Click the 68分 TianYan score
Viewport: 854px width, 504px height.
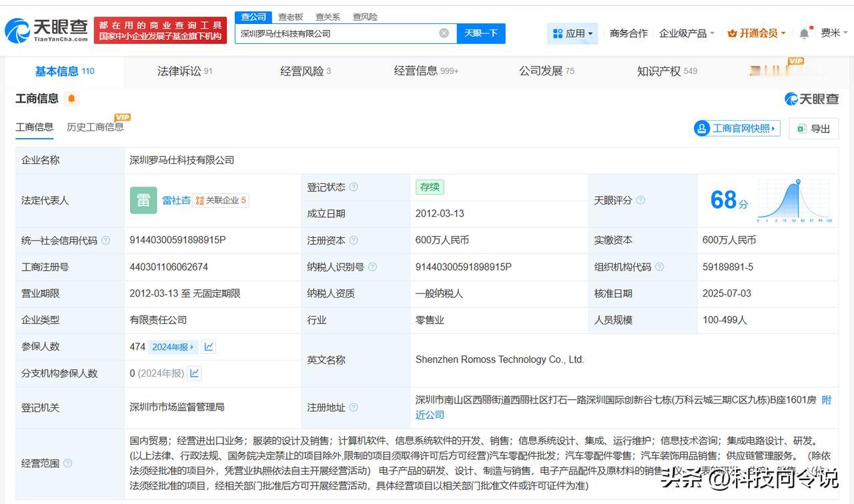pos(729,200)
